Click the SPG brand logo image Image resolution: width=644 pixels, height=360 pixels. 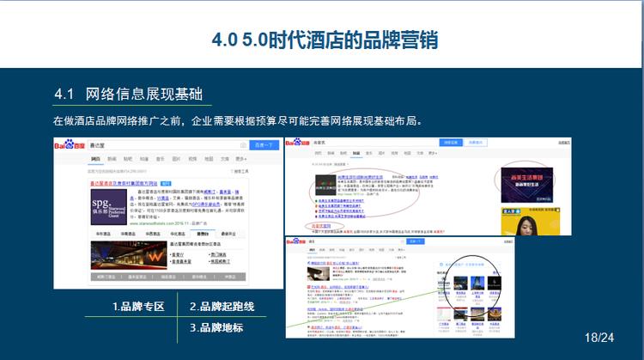coord(110,205)
